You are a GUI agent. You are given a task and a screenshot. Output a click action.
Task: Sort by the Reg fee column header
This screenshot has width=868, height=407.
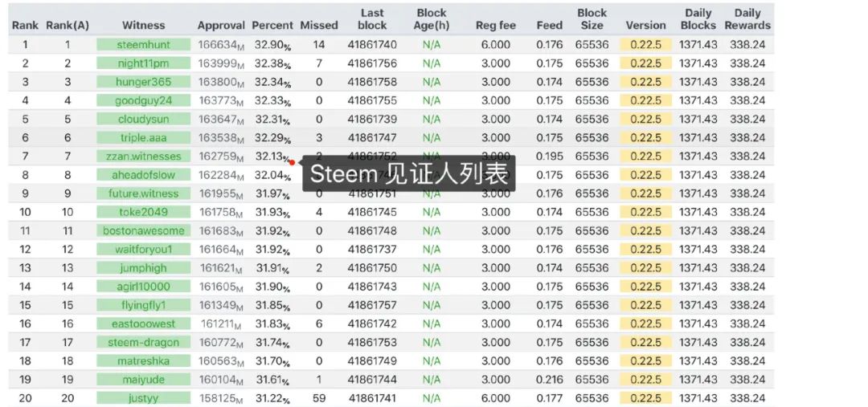pyautogui.click(x=495, y=26)
